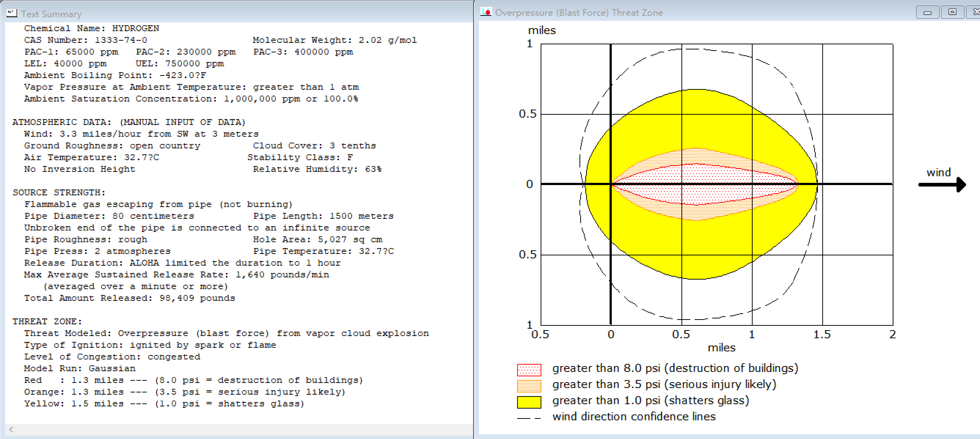Click the ATMOSPHERIC DATA heading text
Screen dimensions: 980x439
[x=62, y=122]
